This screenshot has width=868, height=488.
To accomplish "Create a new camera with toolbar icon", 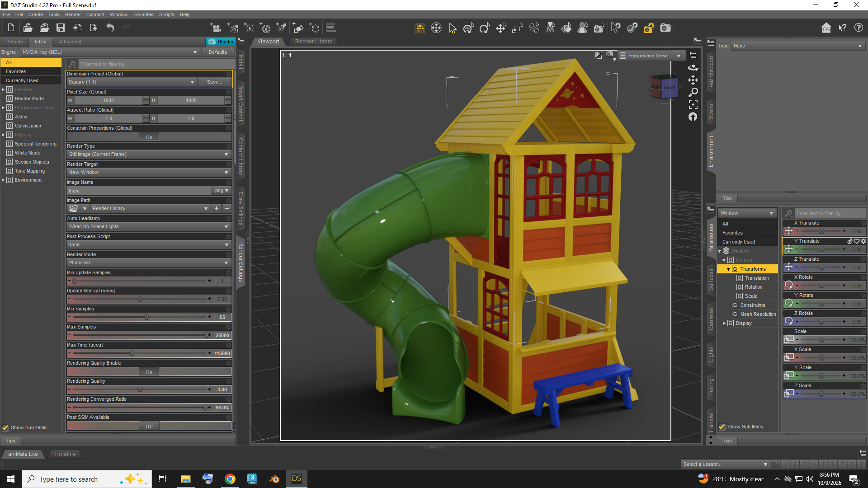I will click(x=216, y=28).
